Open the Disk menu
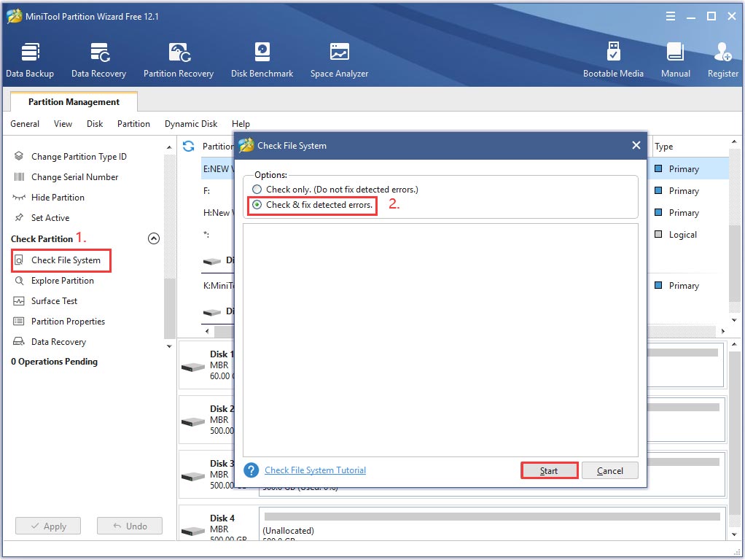The width and height of the screenshot is (745, 560). point(95,124)
